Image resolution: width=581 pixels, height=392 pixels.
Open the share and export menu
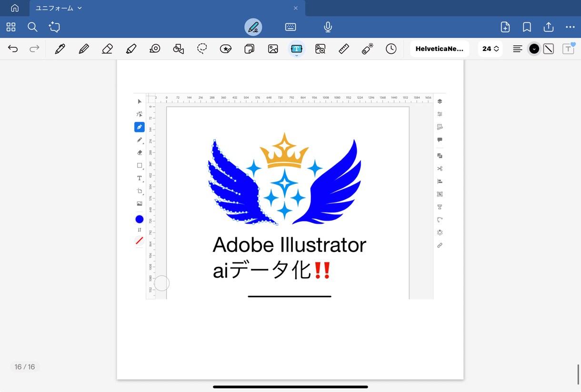[549, 27]
